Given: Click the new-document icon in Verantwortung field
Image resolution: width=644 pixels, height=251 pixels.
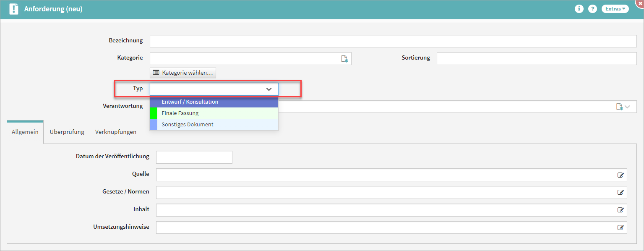Looking at the screenshot, I should point(619,107).
